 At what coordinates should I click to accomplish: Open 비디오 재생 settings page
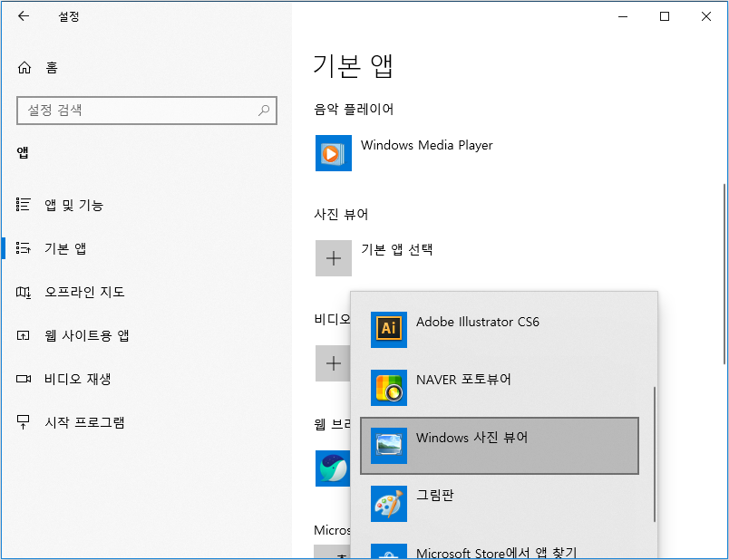[x=78, y=379]
